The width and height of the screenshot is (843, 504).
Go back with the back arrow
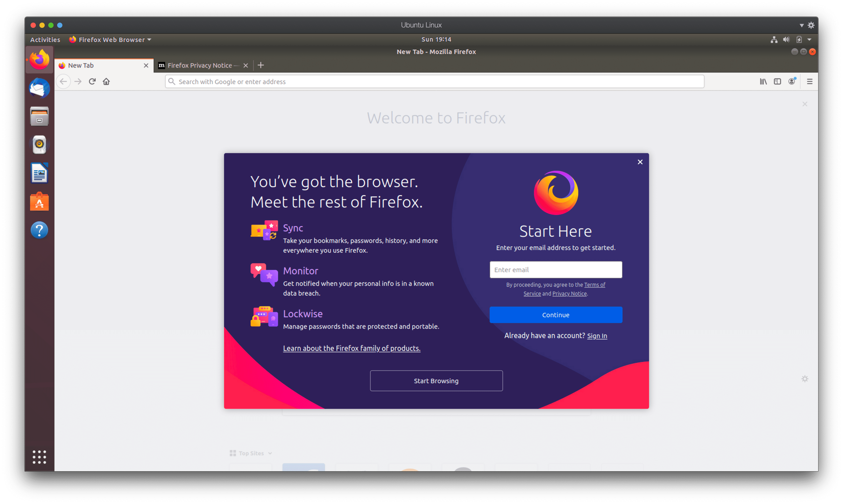64,81
